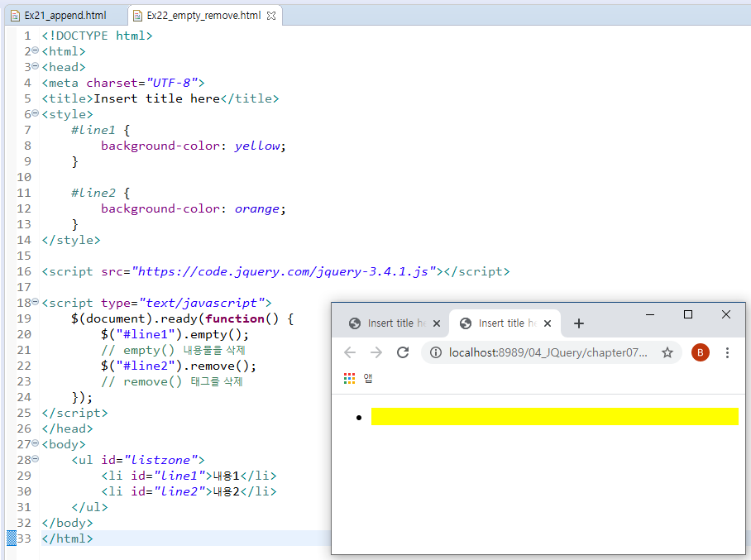751x560 pixels.
Task: Reload the page in Chrome
Action: click(403, 352)
